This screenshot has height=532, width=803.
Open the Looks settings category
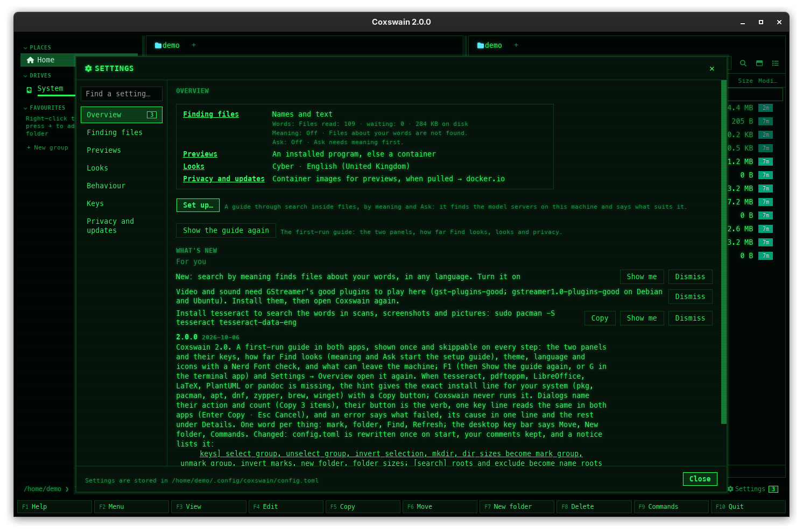pyautogui.click(x=122, y=168)
